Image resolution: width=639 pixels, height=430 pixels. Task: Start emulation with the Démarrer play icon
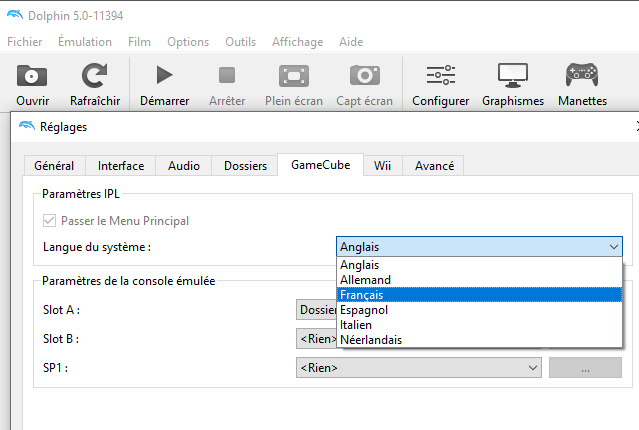pos(165,75)
